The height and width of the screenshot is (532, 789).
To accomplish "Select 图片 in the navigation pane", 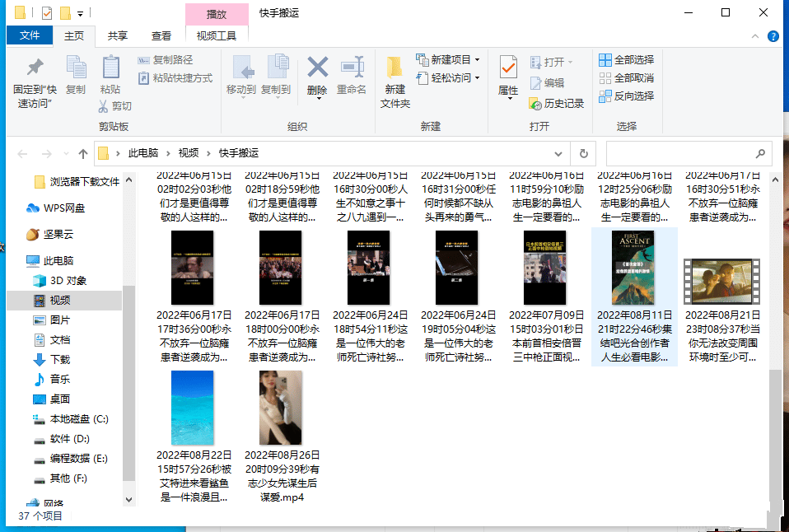I will 52,320.
